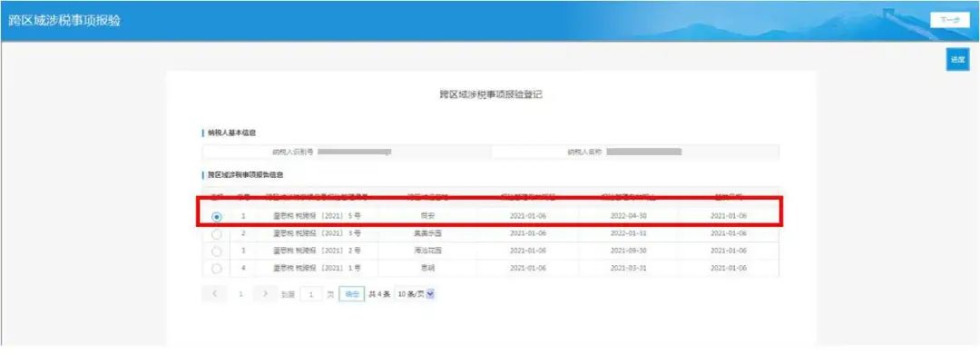Go to next page with right arrow
The height and width of the screenshot is (354, 980).
point(266,294)
